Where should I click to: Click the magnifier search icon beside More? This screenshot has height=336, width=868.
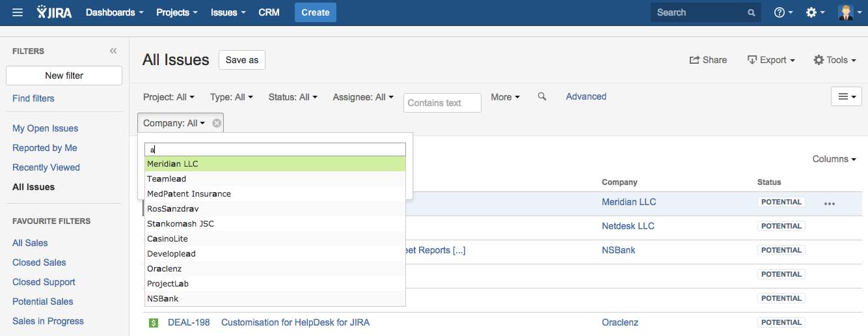[x=542, y=97]
